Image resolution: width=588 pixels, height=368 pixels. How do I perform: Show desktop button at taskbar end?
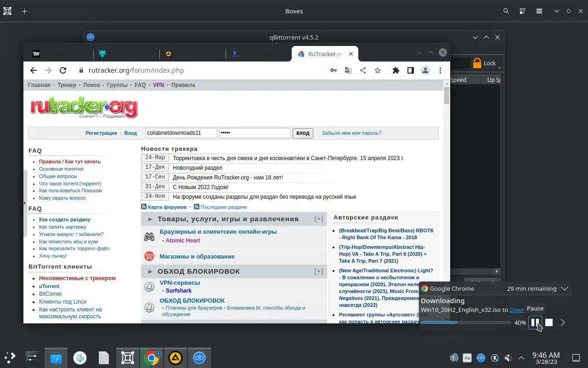coord(576,357)
